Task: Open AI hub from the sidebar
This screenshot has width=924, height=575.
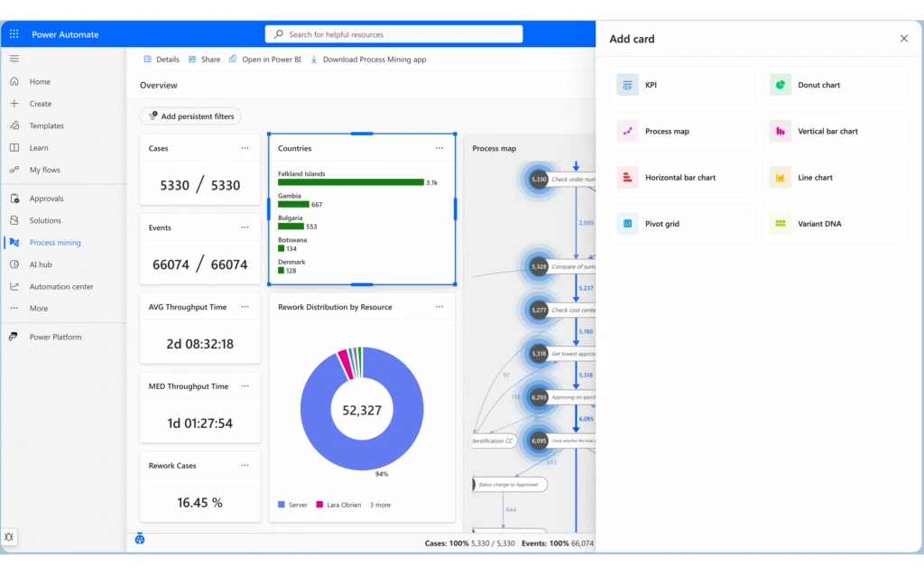Action: 41,264
